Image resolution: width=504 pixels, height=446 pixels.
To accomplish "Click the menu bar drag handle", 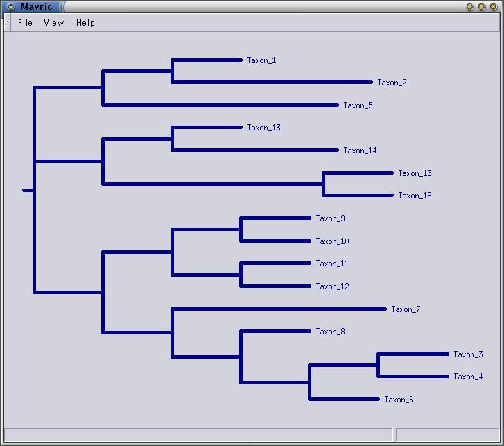I will 8,23.
